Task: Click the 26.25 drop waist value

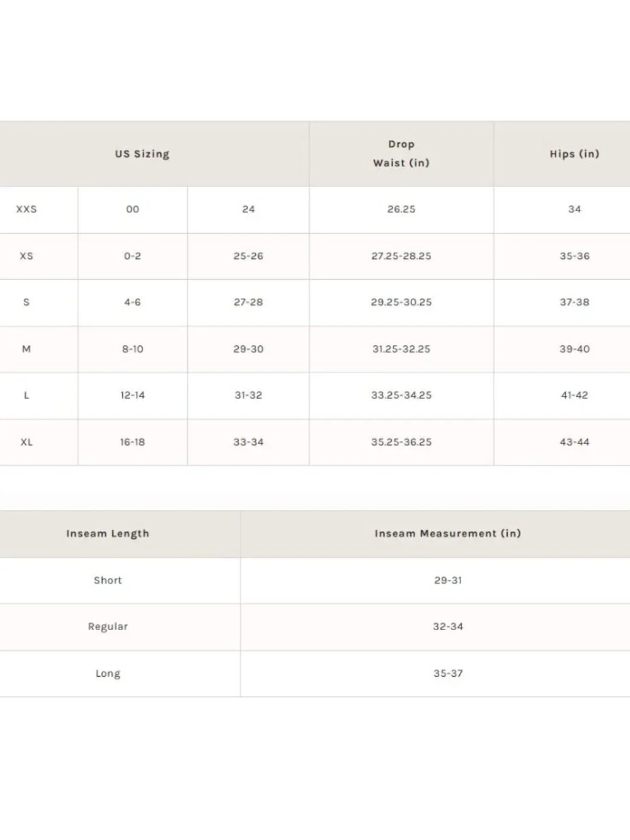Action: pos(401,209)
